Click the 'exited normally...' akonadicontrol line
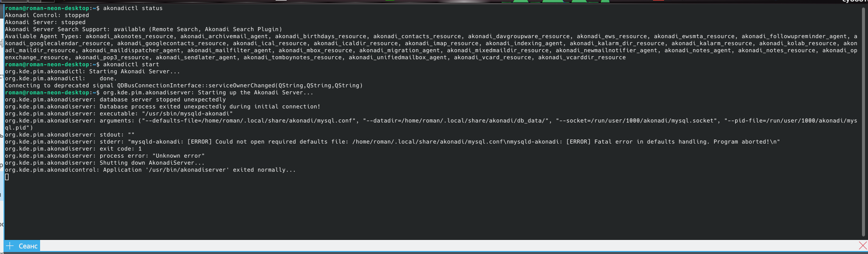 (x=150, y=170)
